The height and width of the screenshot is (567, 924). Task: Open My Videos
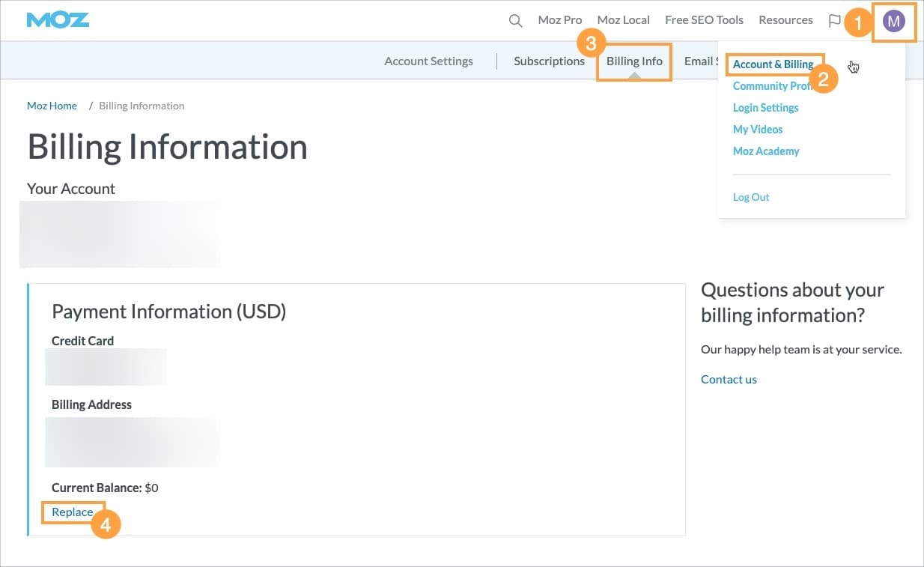coord(757,129)
